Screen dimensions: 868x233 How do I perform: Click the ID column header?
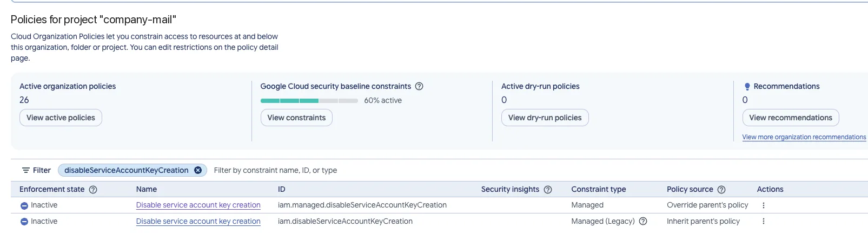281,189
